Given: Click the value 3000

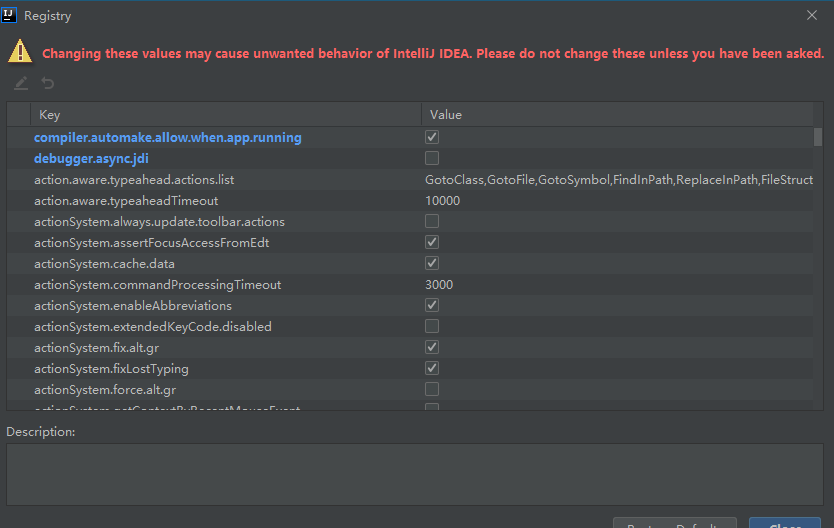Looking at the screenshot, I should pos(439,284).
